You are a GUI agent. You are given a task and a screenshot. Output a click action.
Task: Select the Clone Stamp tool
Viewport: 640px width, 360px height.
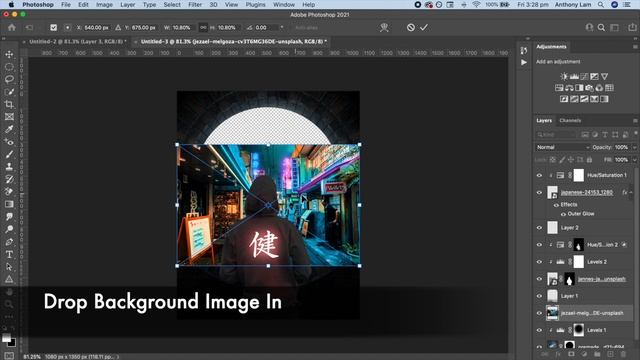[x=9, y=167]
